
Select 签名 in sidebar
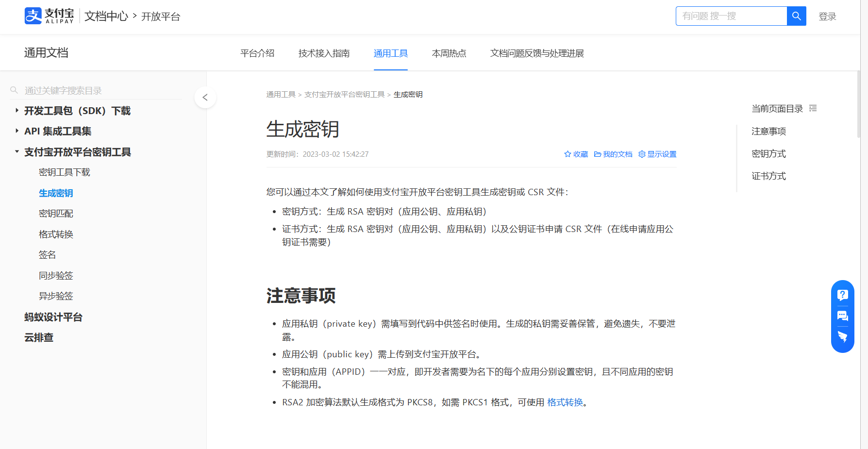48,255
